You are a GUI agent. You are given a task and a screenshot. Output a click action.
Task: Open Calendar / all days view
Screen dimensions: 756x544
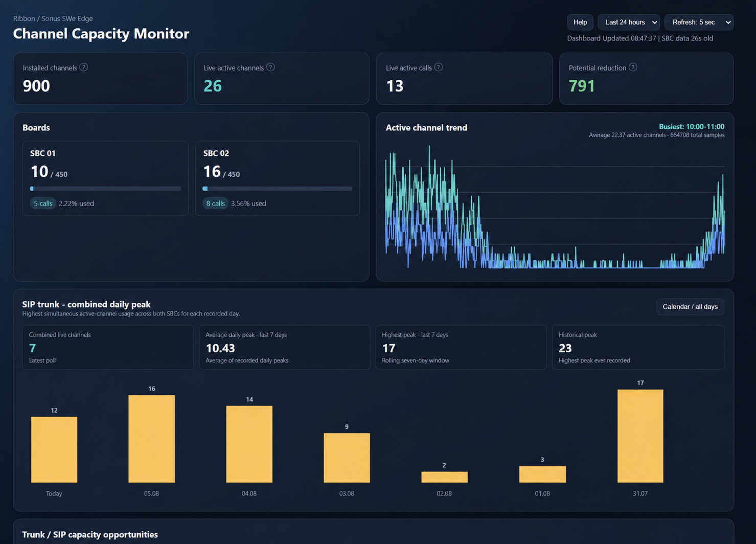[x=690, y=307]
